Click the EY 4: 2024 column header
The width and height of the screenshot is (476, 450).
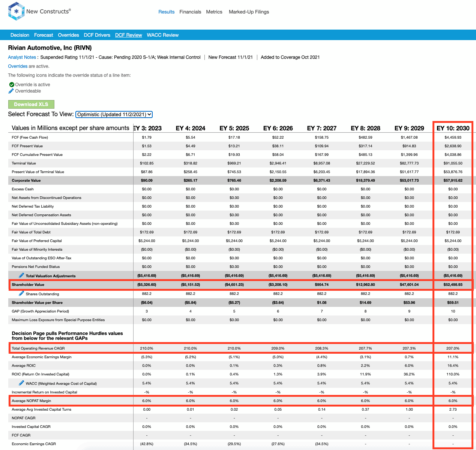tap(191, 128)
